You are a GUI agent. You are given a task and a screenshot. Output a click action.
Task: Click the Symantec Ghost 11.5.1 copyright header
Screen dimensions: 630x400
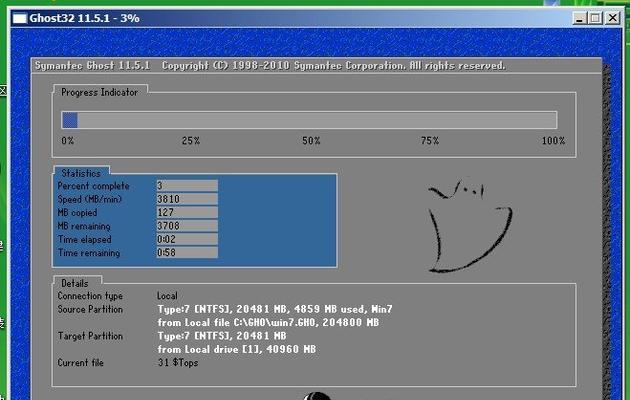270,65
